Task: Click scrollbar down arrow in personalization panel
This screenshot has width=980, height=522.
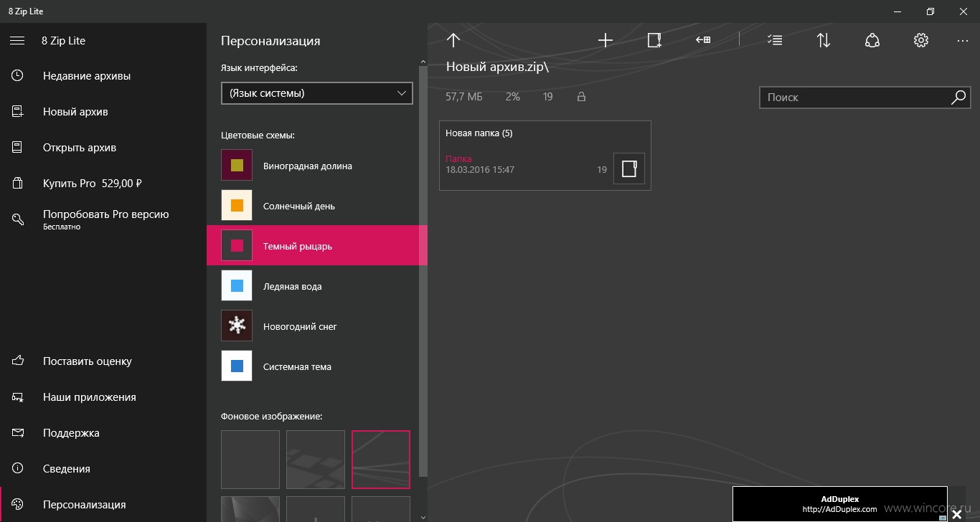Action: tap(423, 516)
